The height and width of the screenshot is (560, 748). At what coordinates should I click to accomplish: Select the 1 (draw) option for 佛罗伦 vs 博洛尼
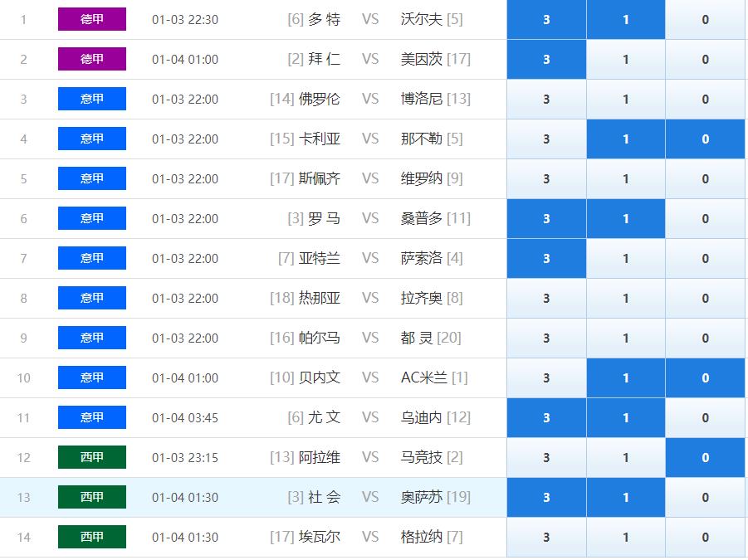[x=625, y=99]
